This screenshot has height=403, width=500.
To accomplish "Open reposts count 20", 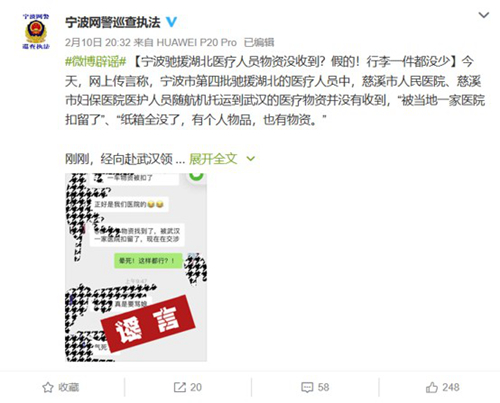I will click(196, 387).
